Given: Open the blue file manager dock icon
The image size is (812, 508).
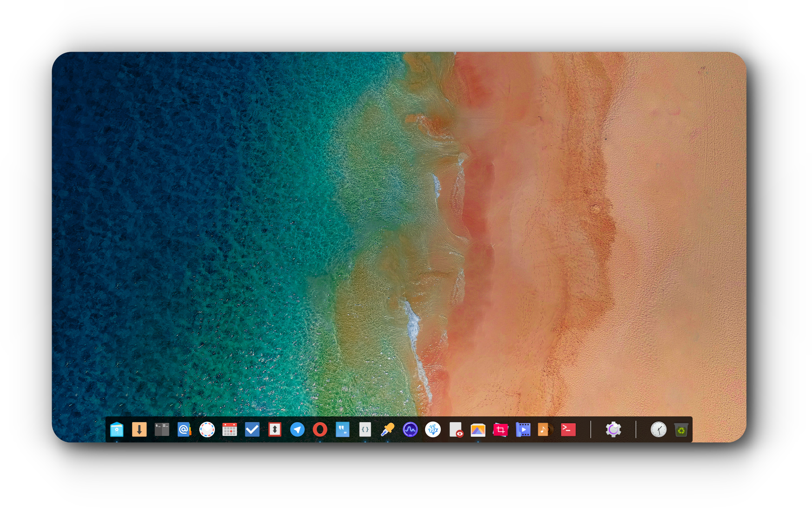Looking at the screenshot, I should click(x=117, y=430).
